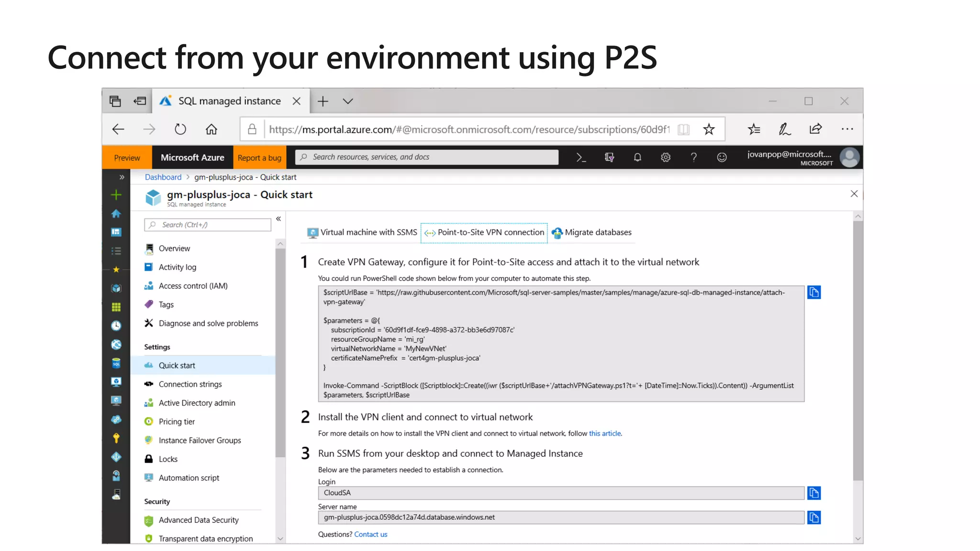Copy the PowerShell script code
This screenshot has width=980, height=551.
click(x=813, y=292)
